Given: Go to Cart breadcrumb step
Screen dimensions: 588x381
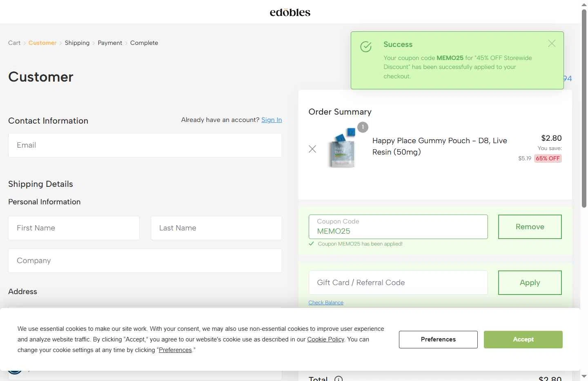Looking at the screenshot, I should click(x=14, y=43).
